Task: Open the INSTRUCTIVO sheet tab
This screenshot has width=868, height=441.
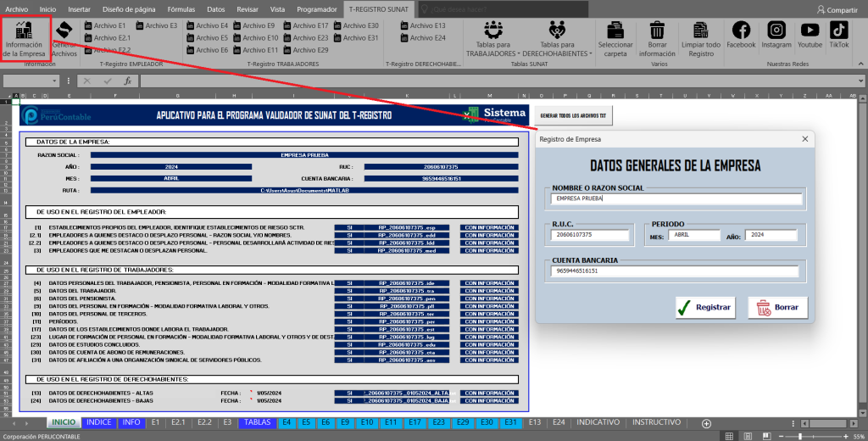Action: [657, 422]
